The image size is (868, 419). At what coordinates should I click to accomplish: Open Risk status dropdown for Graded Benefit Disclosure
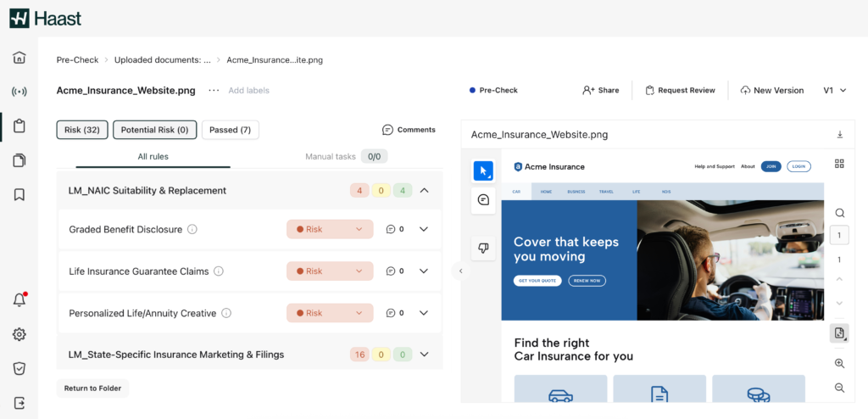330,229
